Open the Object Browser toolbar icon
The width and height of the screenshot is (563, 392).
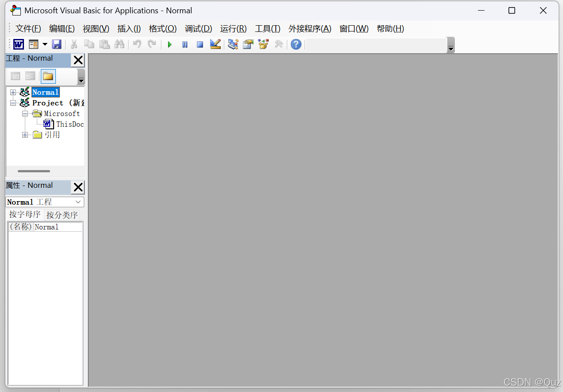click(263, 44)
